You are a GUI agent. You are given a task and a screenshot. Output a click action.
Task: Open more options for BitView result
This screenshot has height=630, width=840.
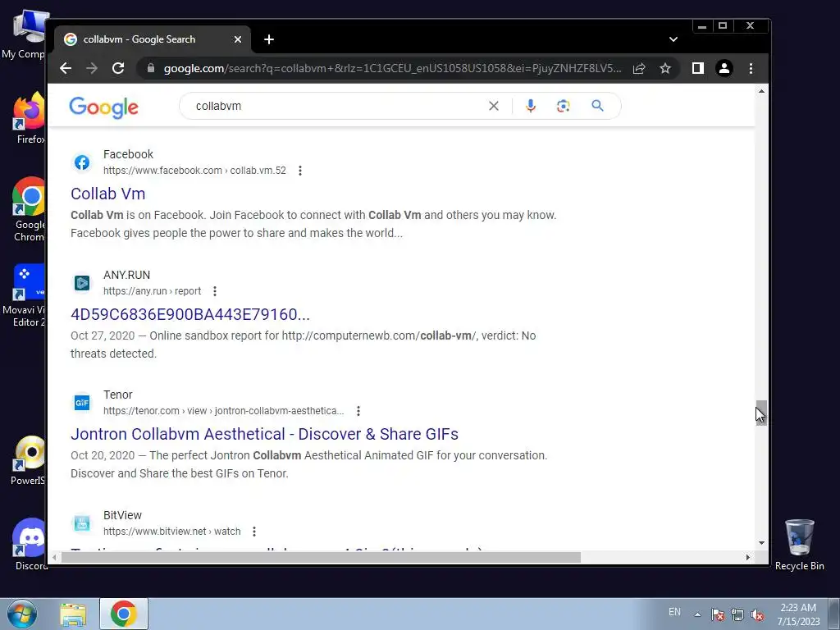tap(254, 532)
